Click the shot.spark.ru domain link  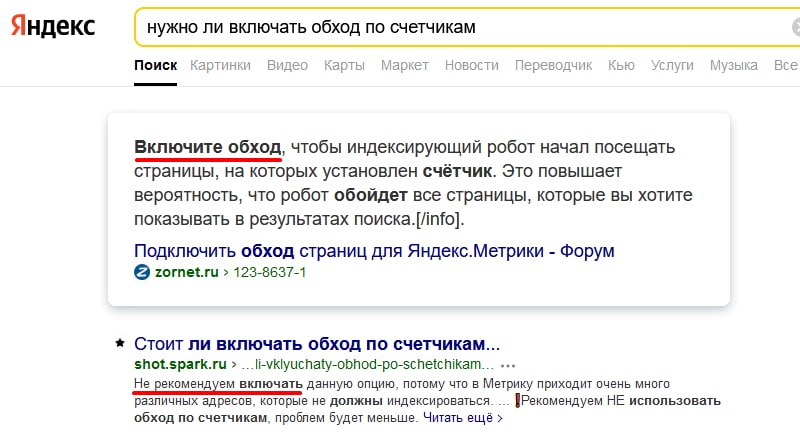coord(180,365)
